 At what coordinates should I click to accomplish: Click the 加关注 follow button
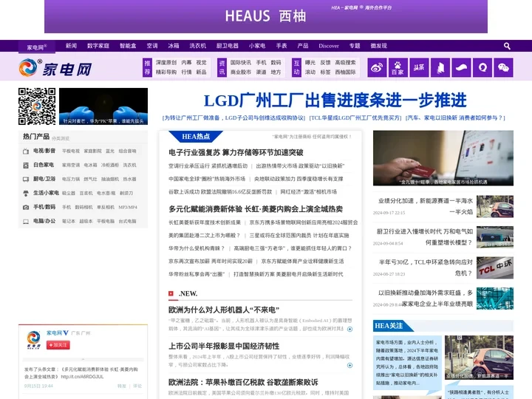tap(58, 345)
